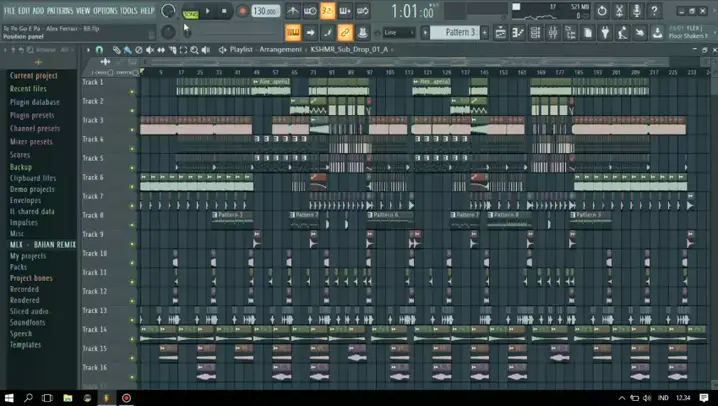
Task: Mute Track 6 with its green LED
Action: coord(132,187)
